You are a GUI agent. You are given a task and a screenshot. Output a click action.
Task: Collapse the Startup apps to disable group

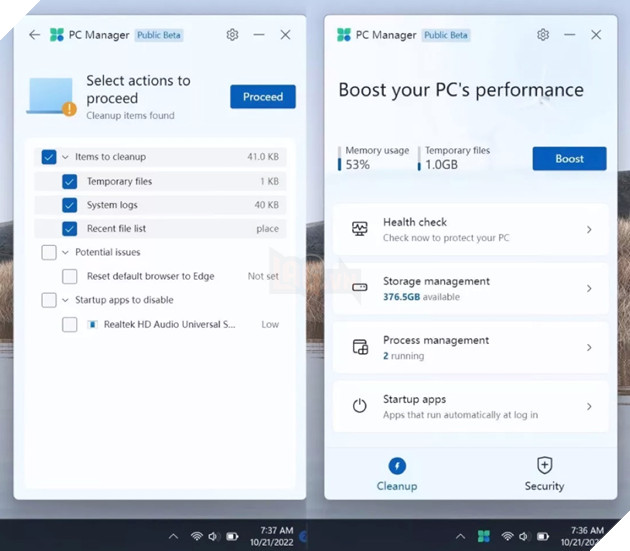pyautogui.click(x=65, y=300)
